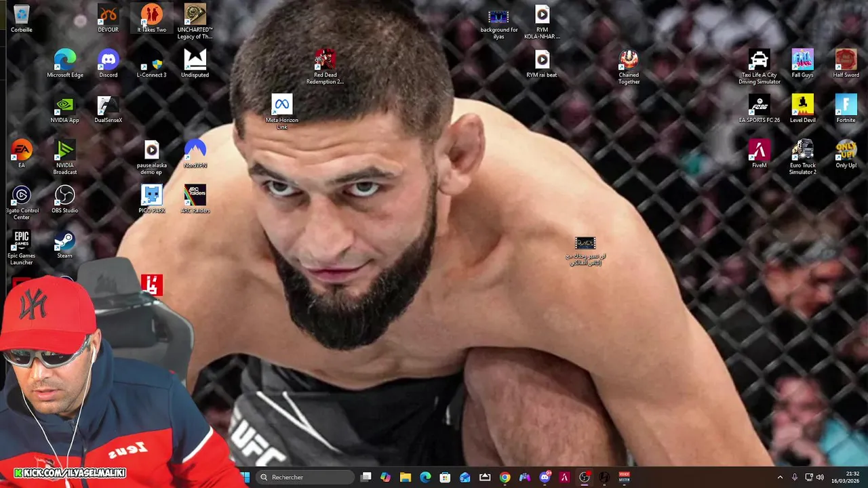
Task: Select the RYM rai beat media file
Action: pyautogui.click(x=542, y=64)
